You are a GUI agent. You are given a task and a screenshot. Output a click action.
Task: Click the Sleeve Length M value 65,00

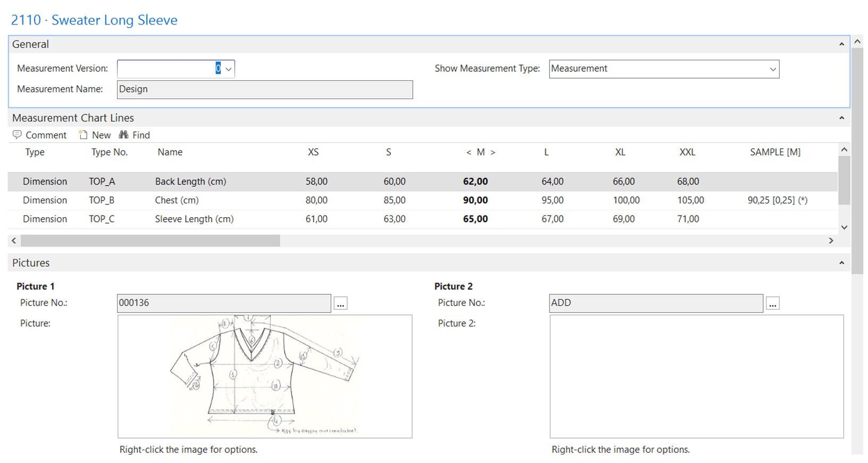[475, 219]
